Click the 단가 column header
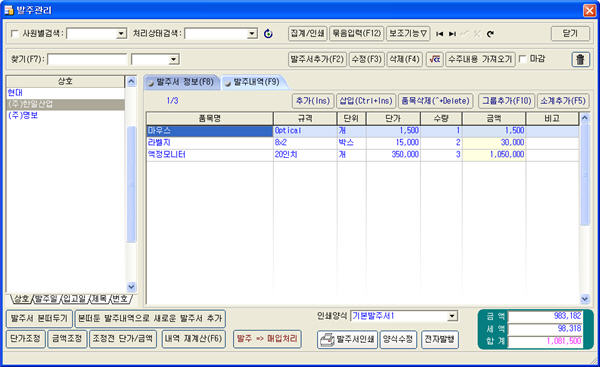 pos(393,119)
